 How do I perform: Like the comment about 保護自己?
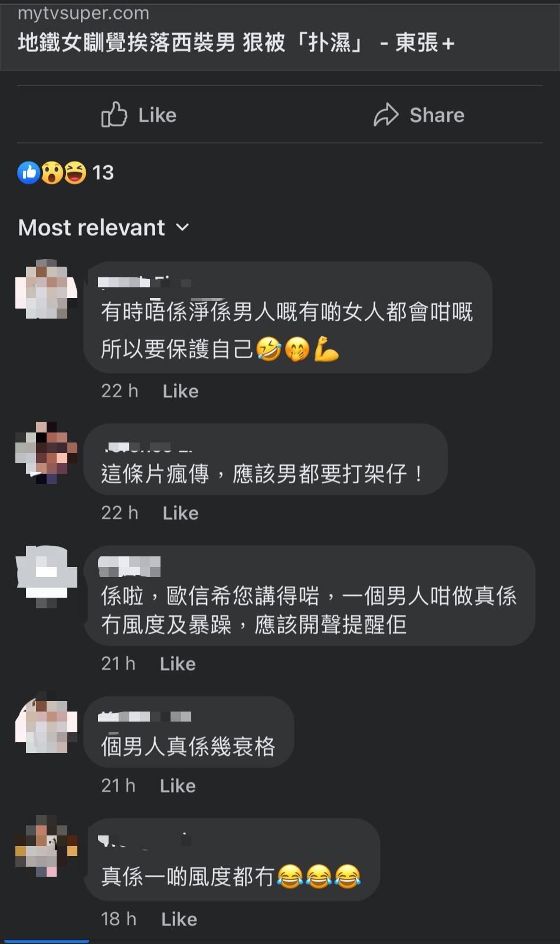click(x=181, y=391)
